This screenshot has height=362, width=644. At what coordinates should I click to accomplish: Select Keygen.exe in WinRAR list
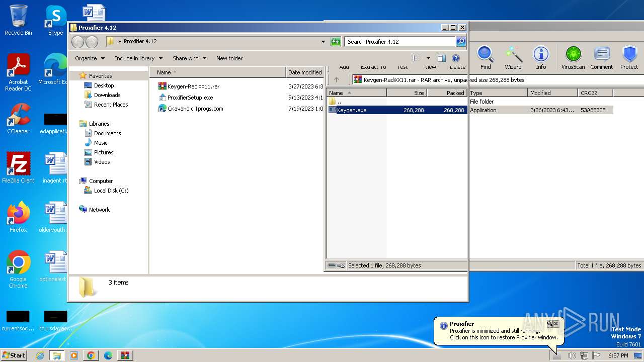coord(397,110)
